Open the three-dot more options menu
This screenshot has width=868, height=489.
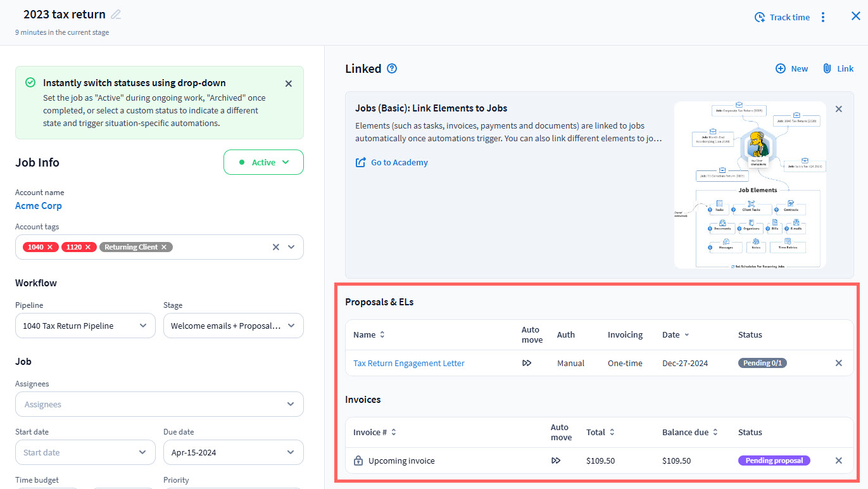822,17
